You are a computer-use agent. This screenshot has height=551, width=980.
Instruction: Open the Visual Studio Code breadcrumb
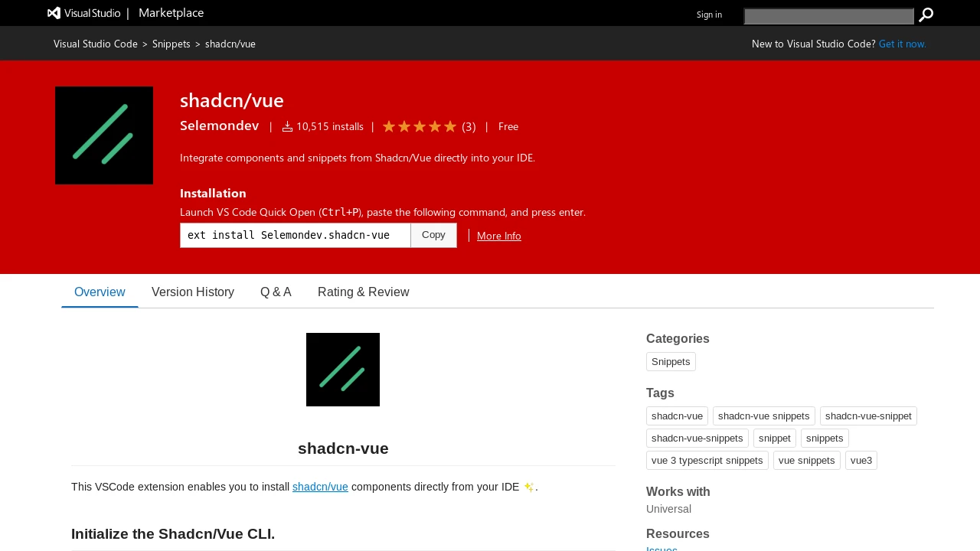click(96, 44)
